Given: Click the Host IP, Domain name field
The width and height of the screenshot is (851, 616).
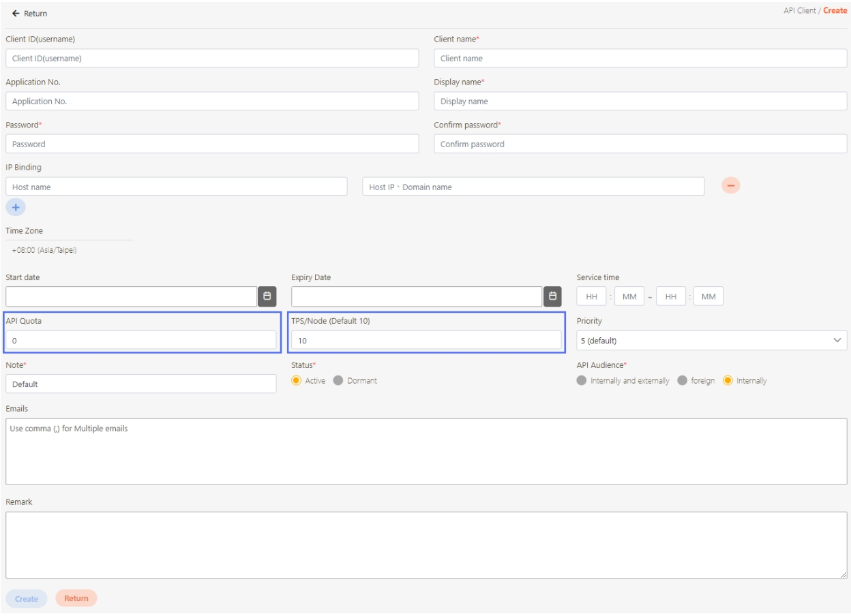Looking at the screenshot, I should (x=533, y=187).
